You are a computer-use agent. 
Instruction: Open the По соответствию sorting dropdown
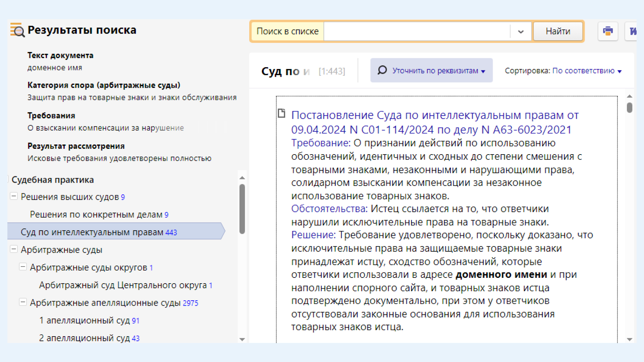point(587,71)
